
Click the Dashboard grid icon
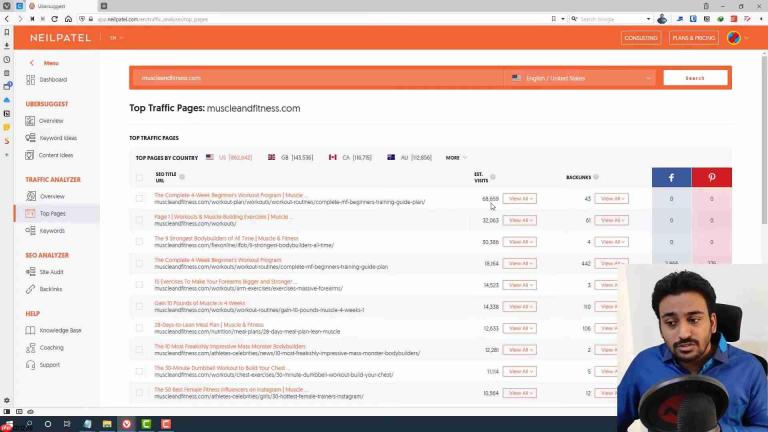[30, 79]
